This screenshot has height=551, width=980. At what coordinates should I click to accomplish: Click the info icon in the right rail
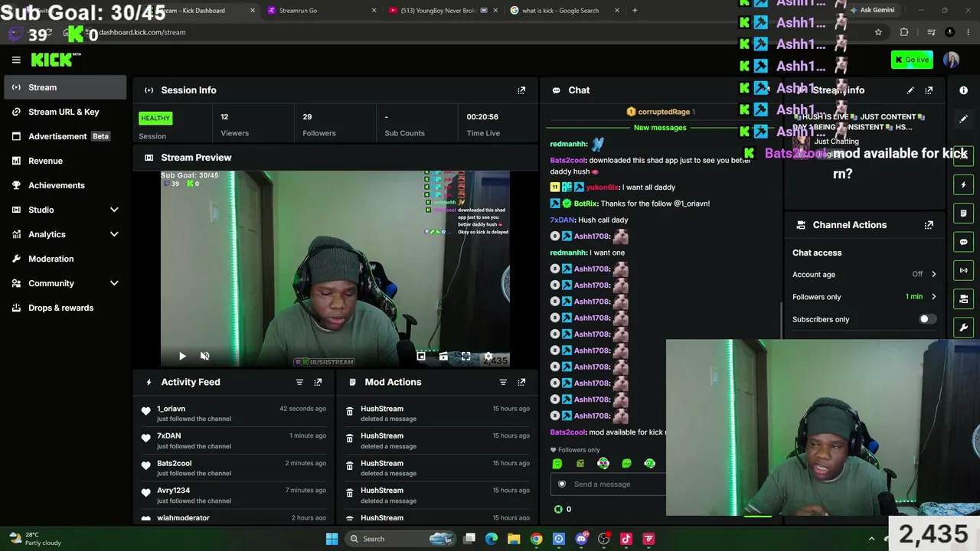[963, 90]
